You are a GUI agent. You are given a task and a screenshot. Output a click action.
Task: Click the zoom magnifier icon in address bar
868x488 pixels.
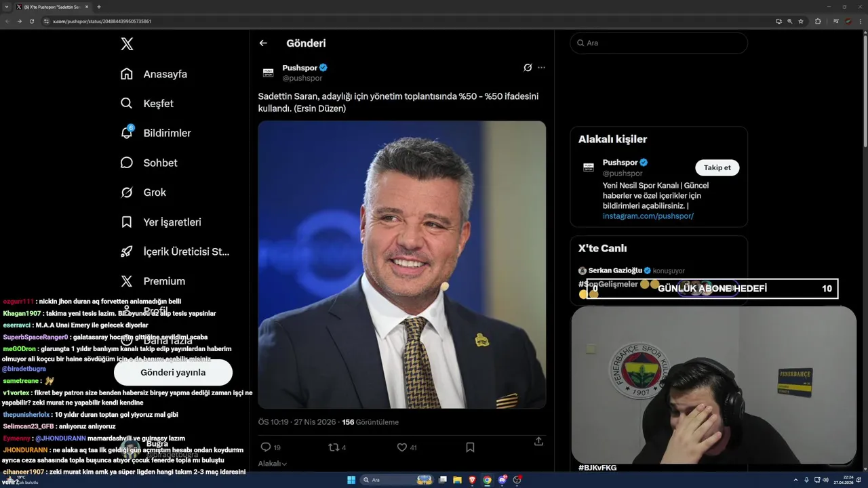(790, 21)
